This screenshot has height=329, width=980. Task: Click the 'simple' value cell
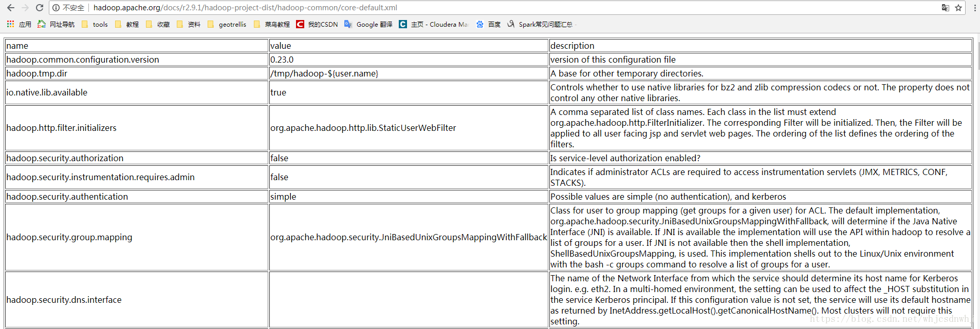409,197
